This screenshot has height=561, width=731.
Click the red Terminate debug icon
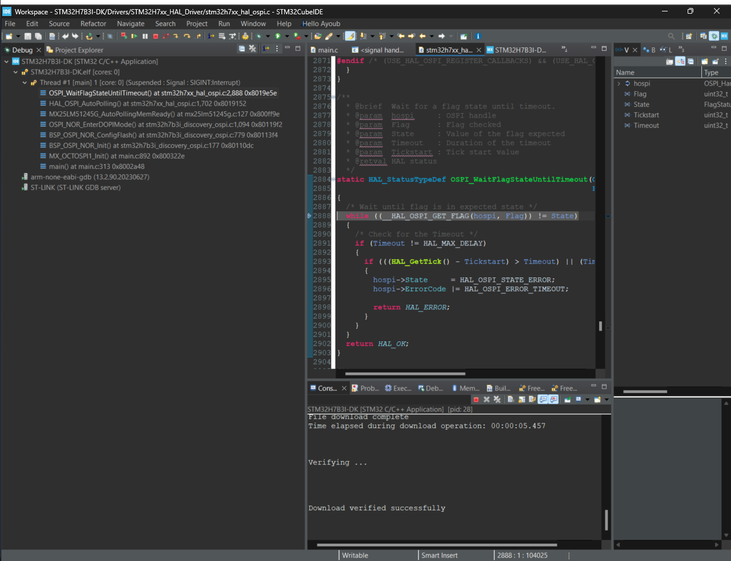155,36
